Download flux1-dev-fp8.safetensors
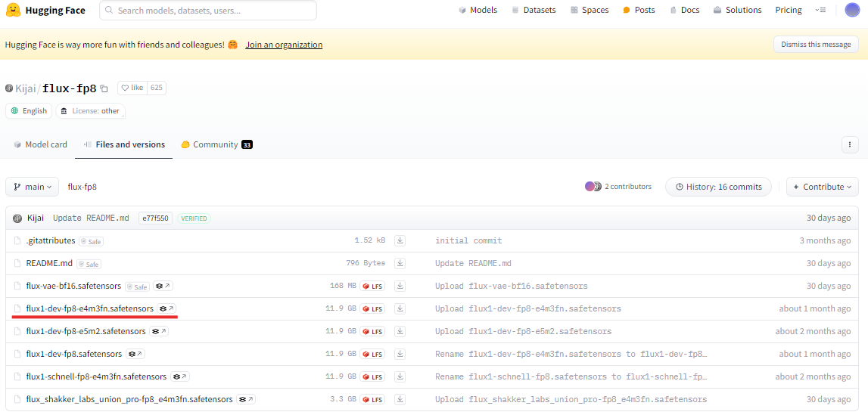Viewport: 868px width, 412px height. pyautogui.click(x=400, y=354)
